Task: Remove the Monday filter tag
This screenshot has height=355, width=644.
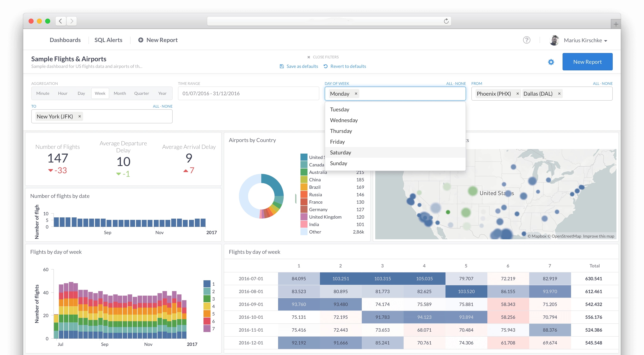Action: point(356,94)
